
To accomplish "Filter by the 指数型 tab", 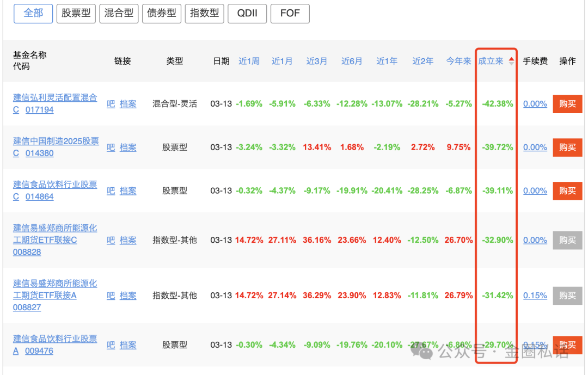I will (x=204, y=13).
